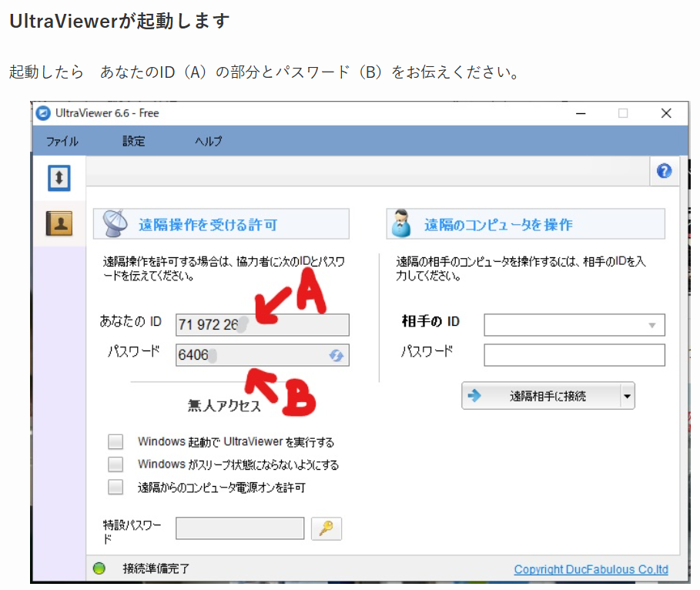The width and height of the screenshot is (700, 590).
Task: Click the 無人アクセス section label
Action: [223, 406]
